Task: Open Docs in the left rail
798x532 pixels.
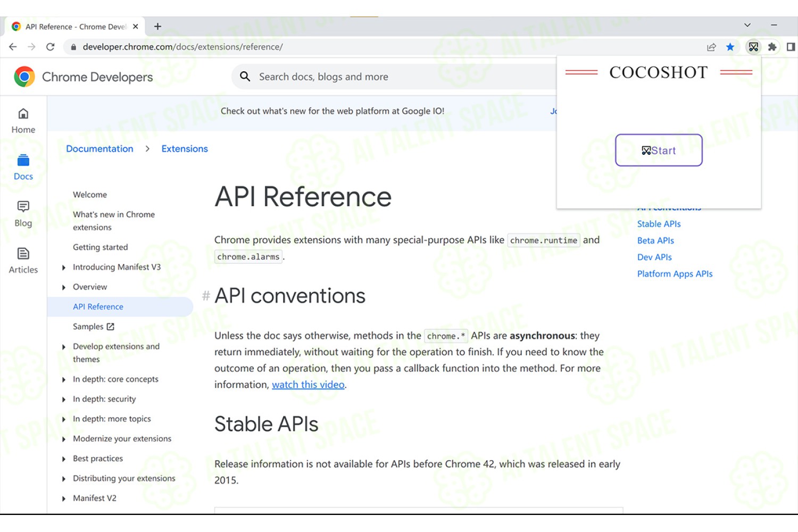Action: [x=23, y=168]
